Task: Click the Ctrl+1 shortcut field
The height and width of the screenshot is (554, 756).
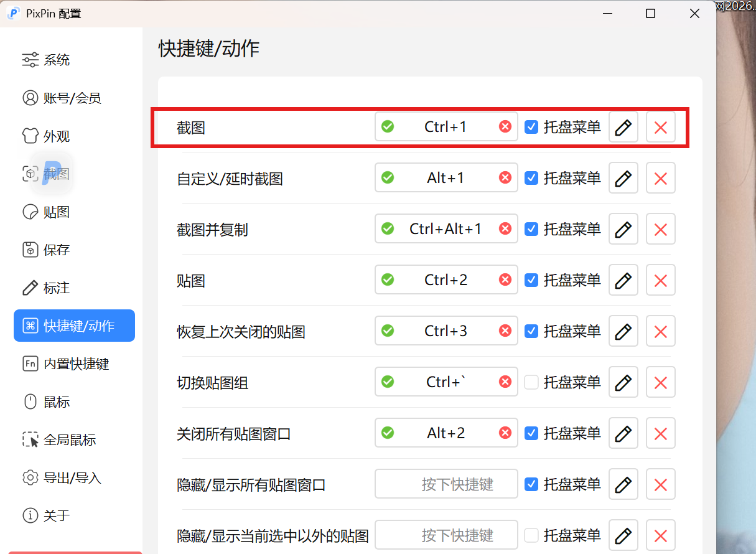Action: coord(446,127)
